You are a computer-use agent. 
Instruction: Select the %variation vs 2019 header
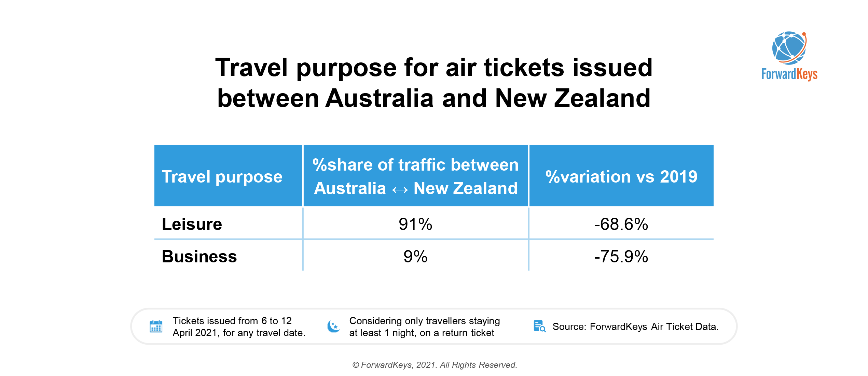point(621,175)
